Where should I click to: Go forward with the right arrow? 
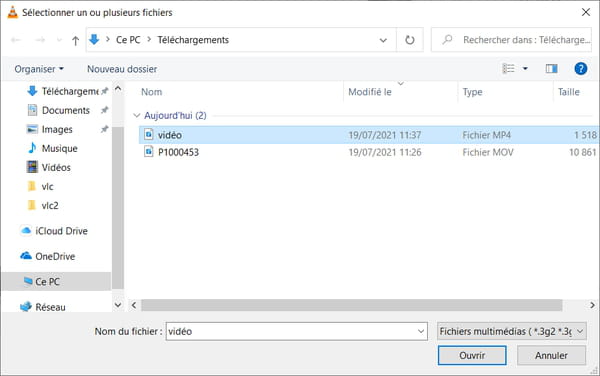(x=40, y=40)
